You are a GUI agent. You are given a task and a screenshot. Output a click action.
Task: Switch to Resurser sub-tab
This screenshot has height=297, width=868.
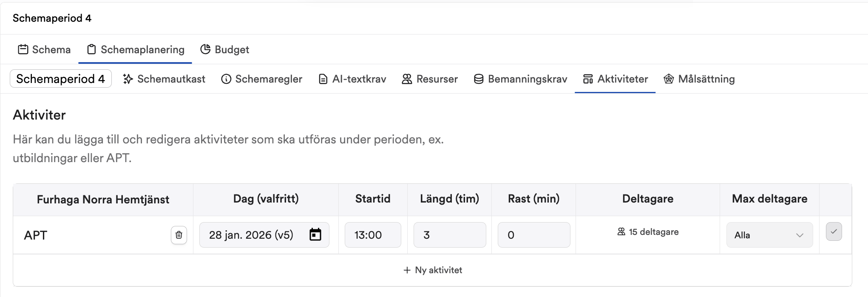click(430, 79)
